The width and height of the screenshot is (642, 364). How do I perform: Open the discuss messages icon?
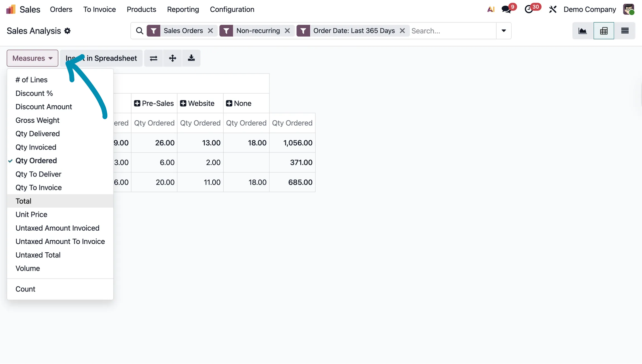pos(506,9)
